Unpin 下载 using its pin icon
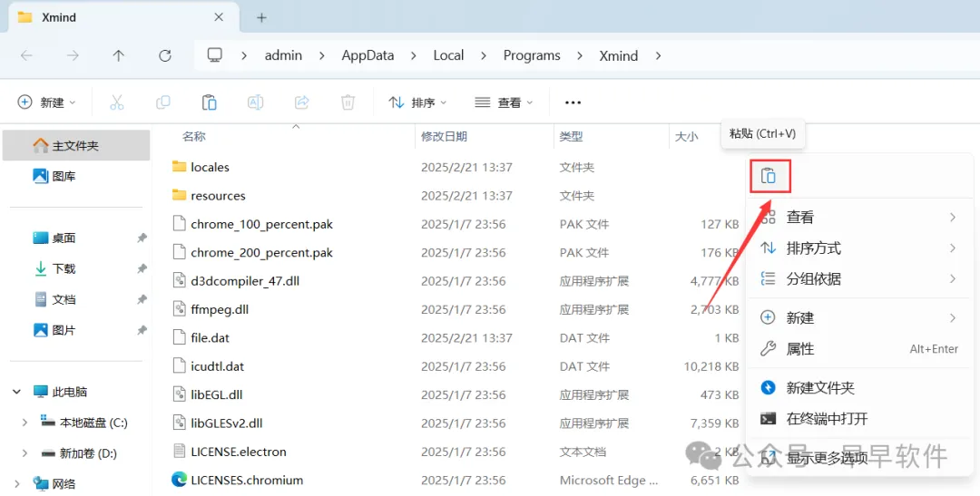This screenshot has width=980, height=496. (x=142, y=268)
